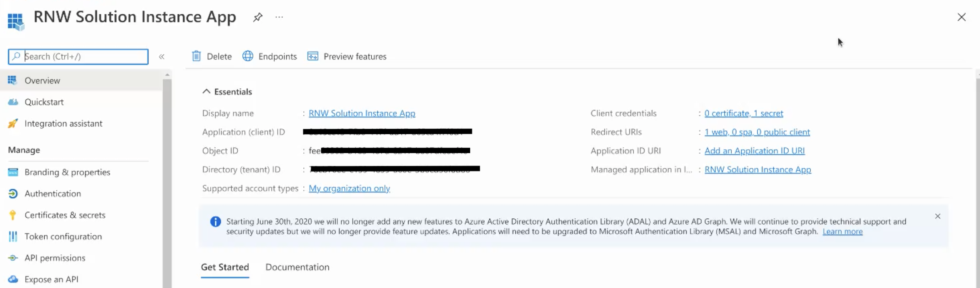Switch to the Documentation tab
The width and height of the screenshot is (980, 288).
coord(297,267)
